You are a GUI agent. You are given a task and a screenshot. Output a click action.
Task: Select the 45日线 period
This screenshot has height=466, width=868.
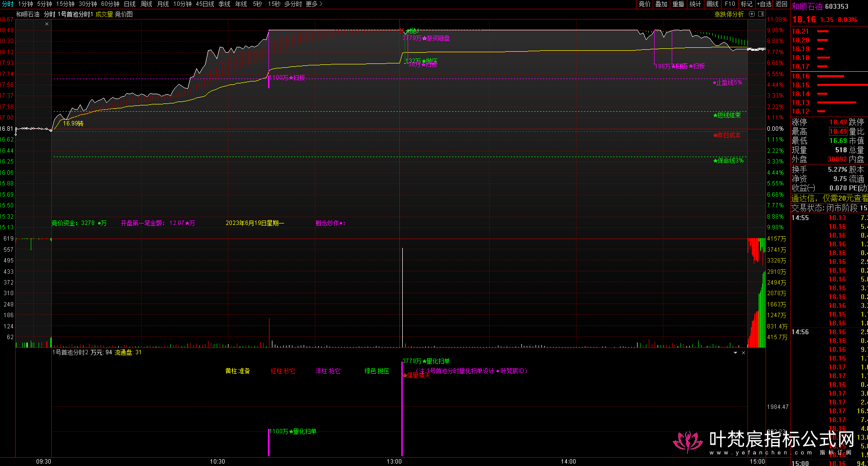(x=205, y=4)
